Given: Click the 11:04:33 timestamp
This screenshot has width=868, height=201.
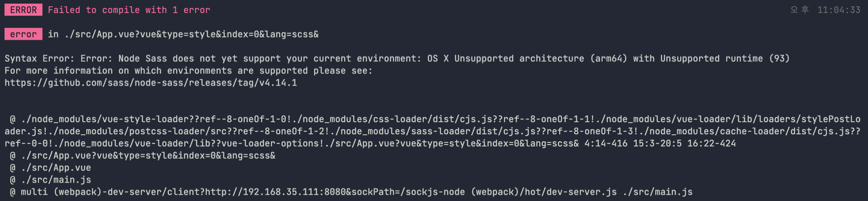Looking at the screenshot, I should click(839, 10).
